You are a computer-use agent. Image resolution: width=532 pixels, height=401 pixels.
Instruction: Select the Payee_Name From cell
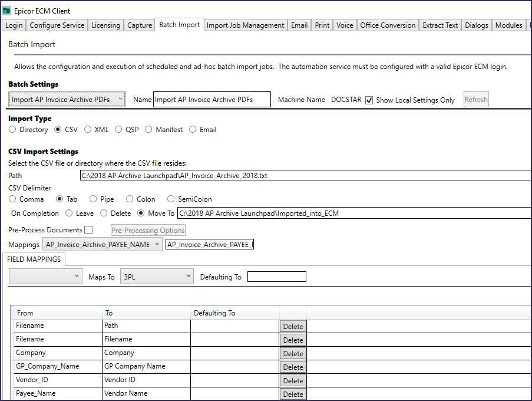point(58,394)
